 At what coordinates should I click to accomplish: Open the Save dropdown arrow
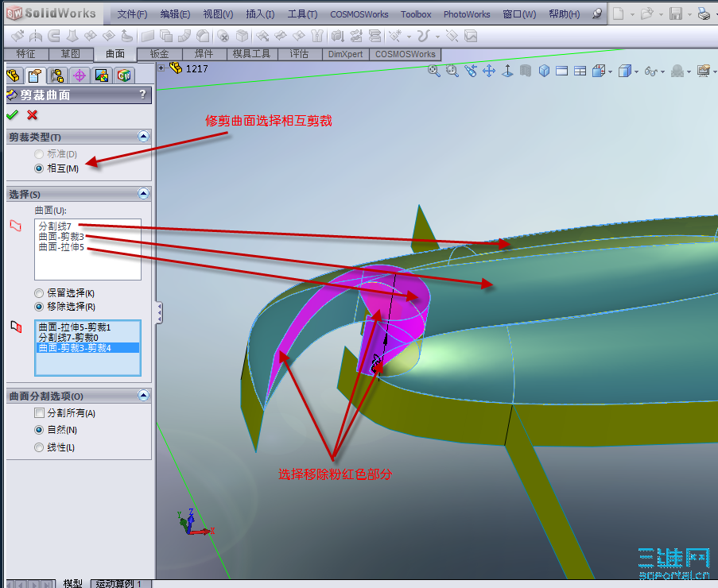689,14
